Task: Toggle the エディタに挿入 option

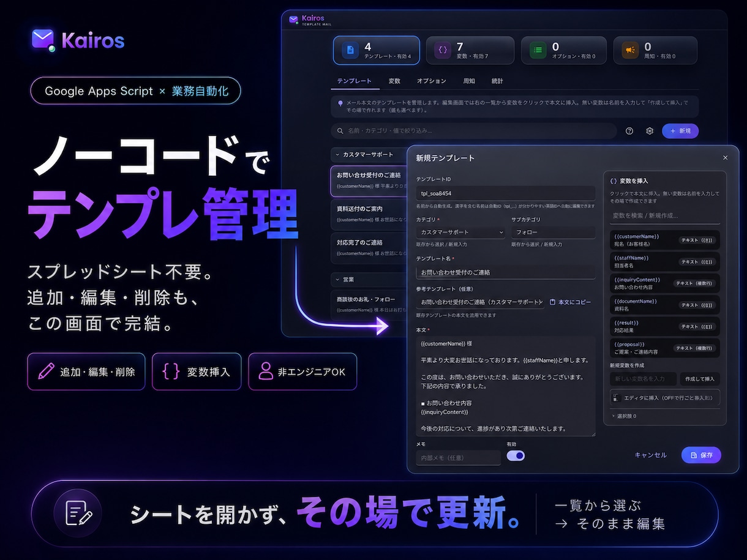Action: tap(665, 398)
